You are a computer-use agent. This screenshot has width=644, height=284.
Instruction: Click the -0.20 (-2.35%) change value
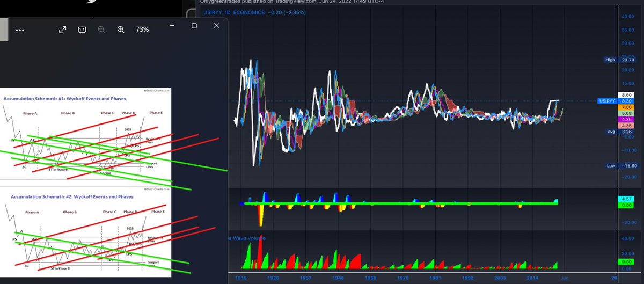point(287,12)
